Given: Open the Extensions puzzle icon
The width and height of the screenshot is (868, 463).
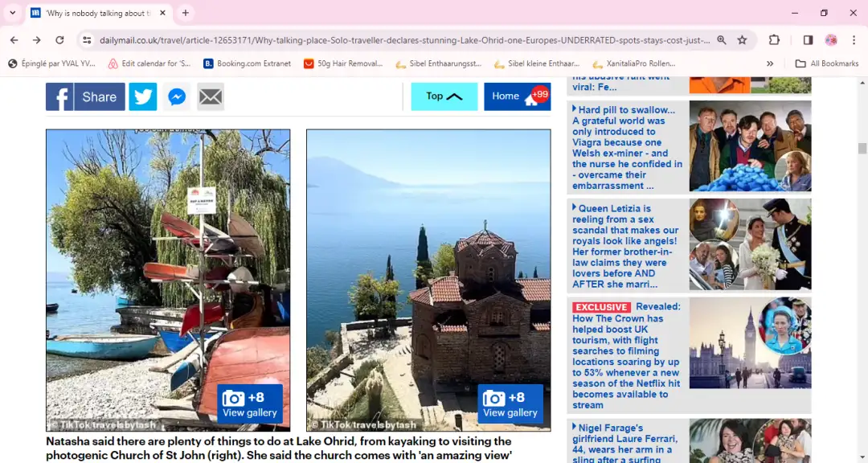Looking at the screenshot, I should (x=774, y=40).
